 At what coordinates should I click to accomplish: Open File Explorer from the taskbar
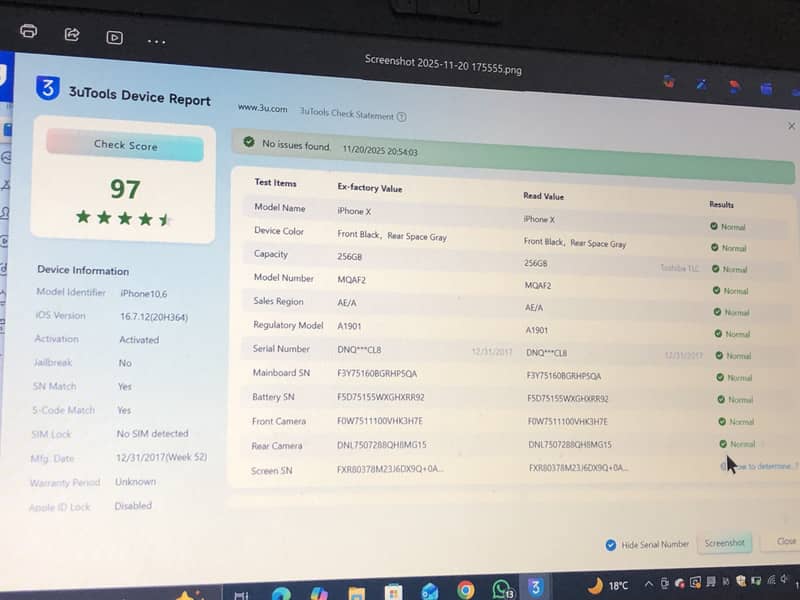coord(357,593)
